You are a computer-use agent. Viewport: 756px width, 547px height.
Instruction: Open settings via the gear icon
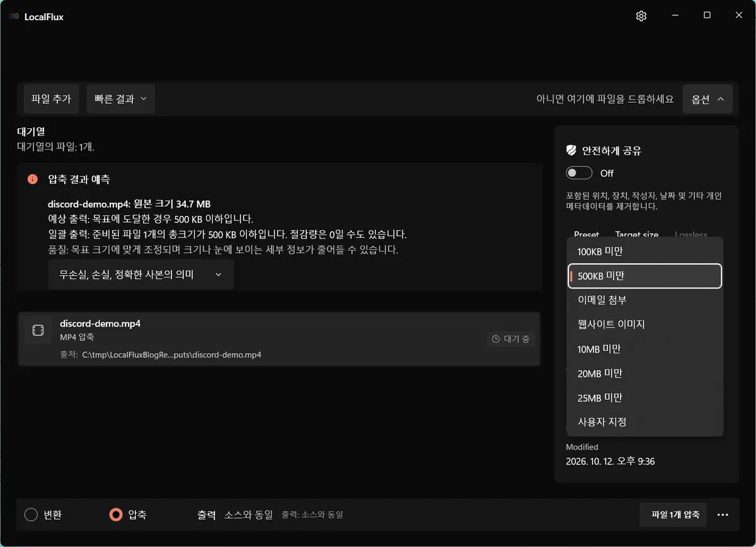coord(641,16)
